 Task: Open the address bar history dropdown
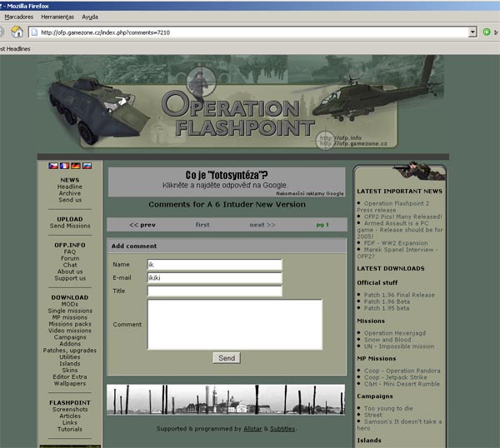[x=472, y=32]
